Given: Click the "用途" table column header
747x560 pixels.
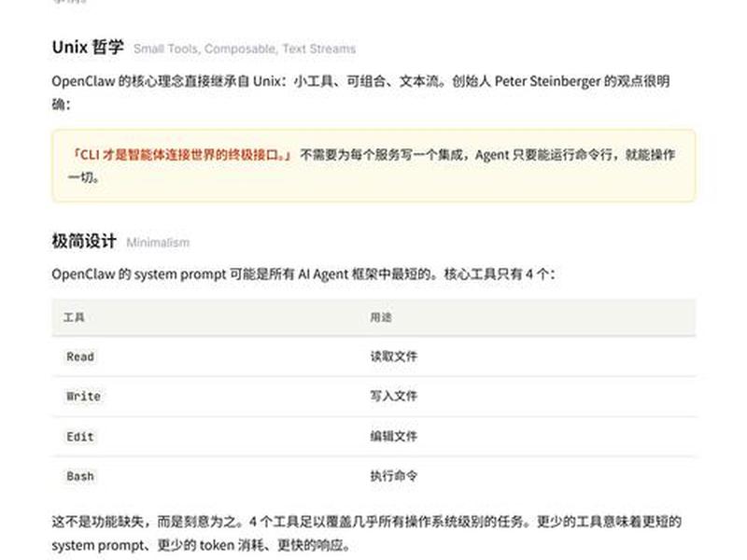Looking at the screenshot, I should (x=381, y=317).
